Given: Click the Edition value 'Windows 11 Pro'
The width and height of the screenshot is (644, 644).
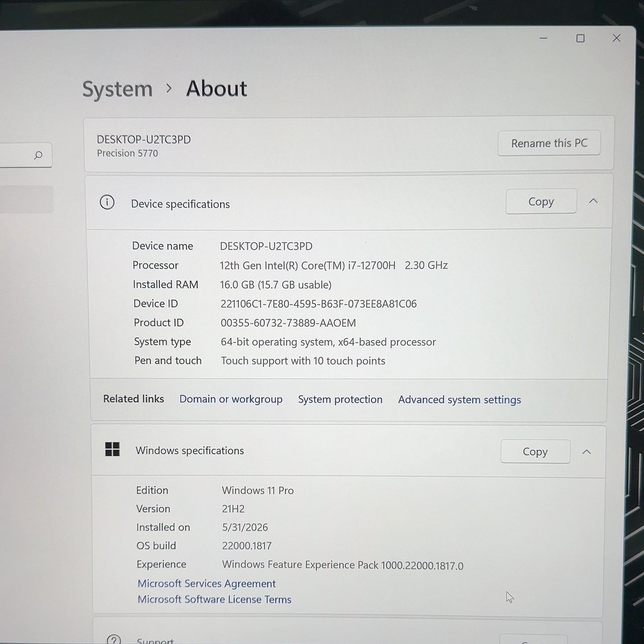Looking at the screenshot, I should (258, 491).
